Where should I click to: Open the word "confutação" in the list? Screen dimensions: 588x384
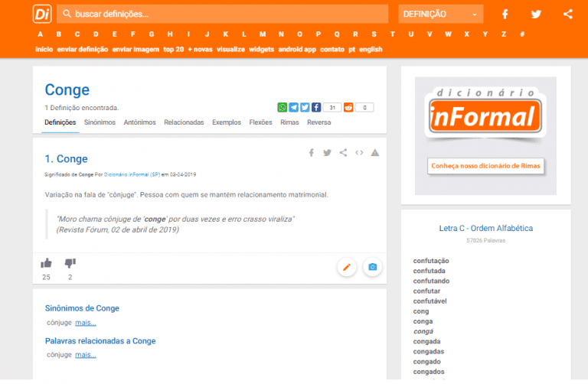pyautogui.click(x=431, y=261)
